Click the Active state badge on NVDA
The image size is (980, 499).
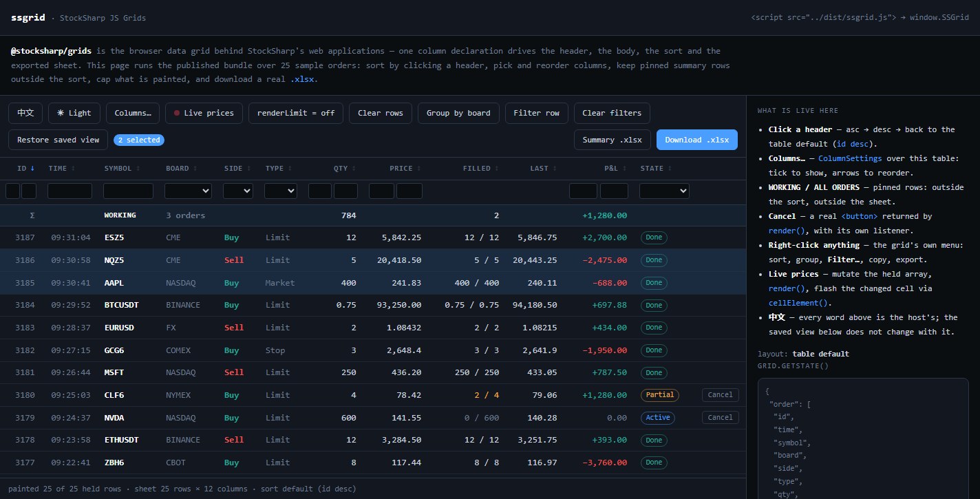coord(658,417)
